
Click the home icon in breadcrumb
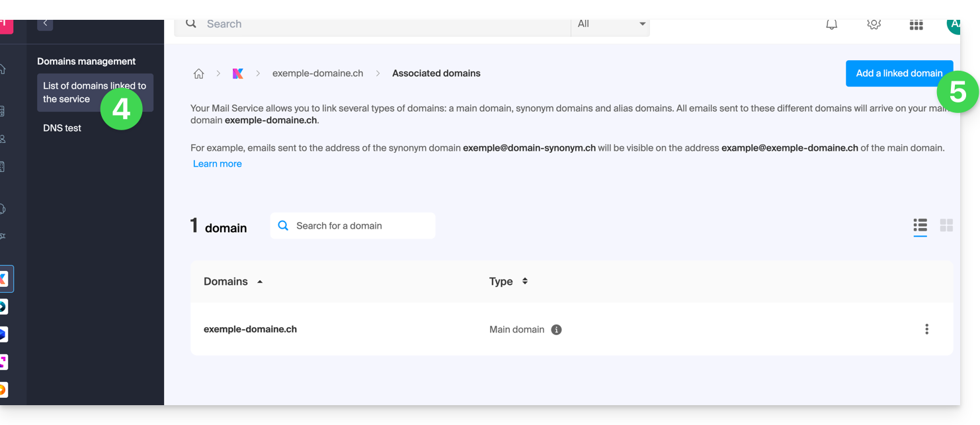point(198,74)
